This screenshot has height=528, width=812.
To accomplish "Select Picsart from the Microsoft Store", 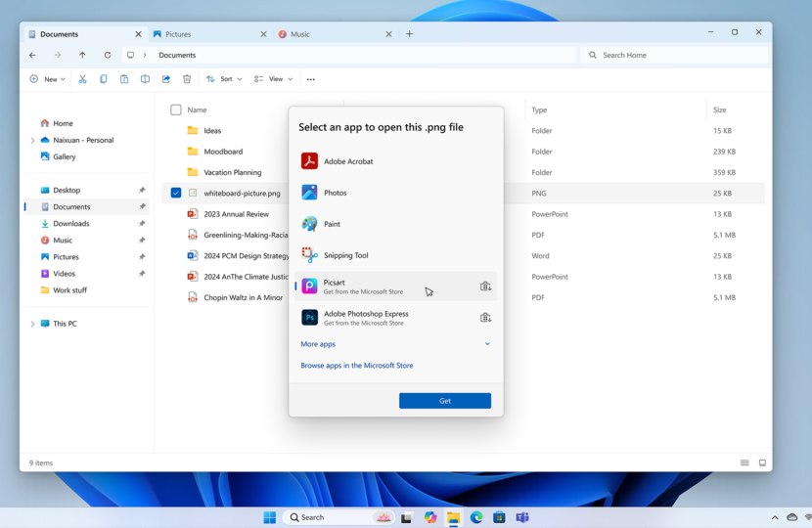I will (x=395, y=286).
